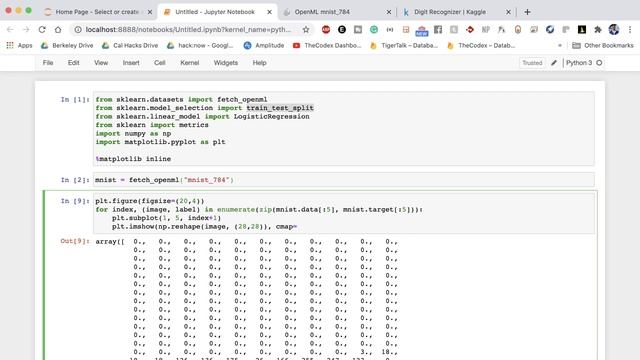Open the Chrome profile avatar

pyautogui.click(x=614, y=29)
